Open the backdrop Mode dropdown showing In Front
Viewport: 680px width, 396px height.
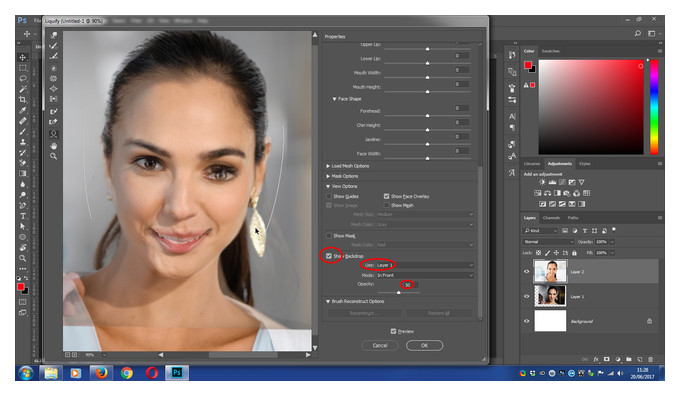coord(425,275)
